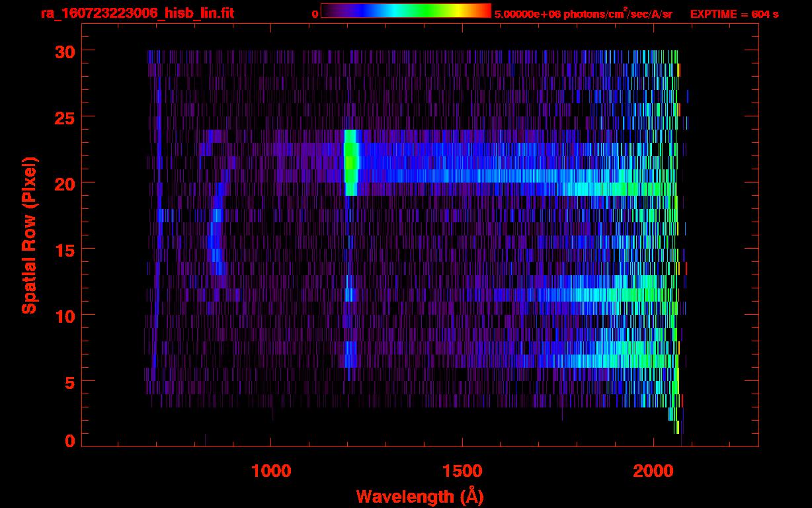Click the y-axis tick label 0
This screenshot has height=508, width=812.
click(x=71, y=441)
